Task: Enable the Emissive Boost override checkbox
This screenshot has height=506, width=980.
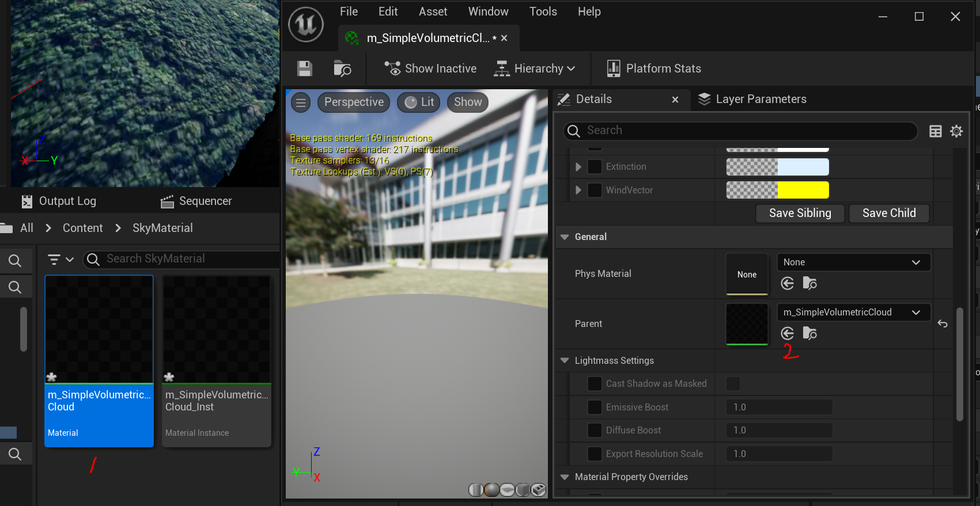Action: coord(595,407)
